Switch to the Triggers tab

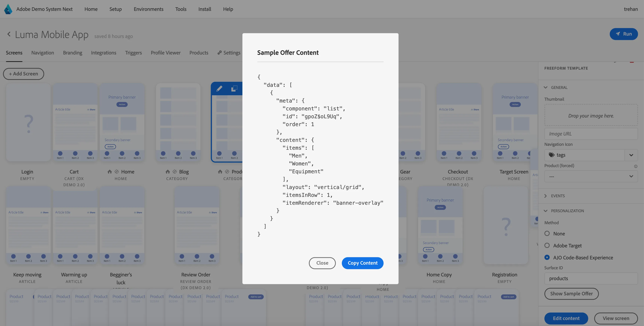[133, 53]
